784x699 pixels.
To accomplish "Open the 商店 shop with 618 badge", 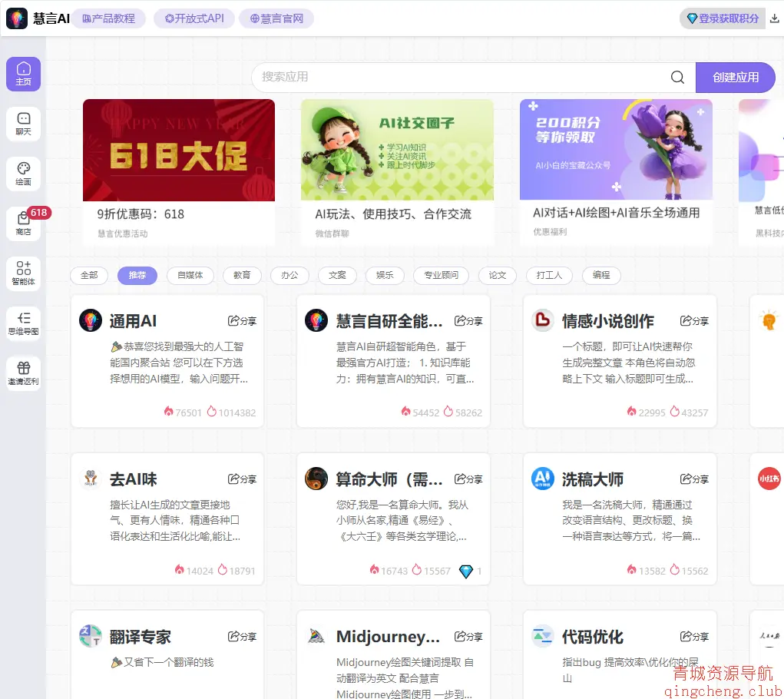I will tap(23, 224).
